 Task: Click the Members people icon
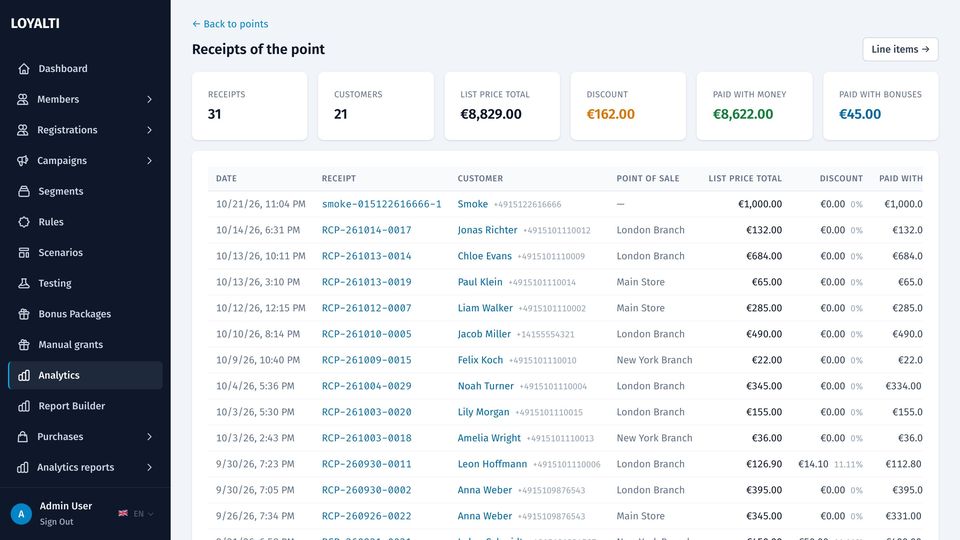pyautogui.click(x=23, y=99)
